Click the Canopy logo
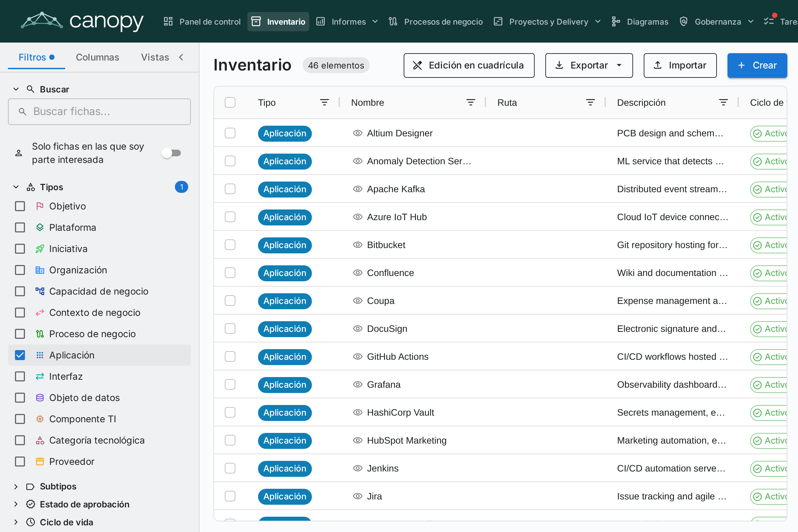798x532 pixels. (x=82, y=21)
